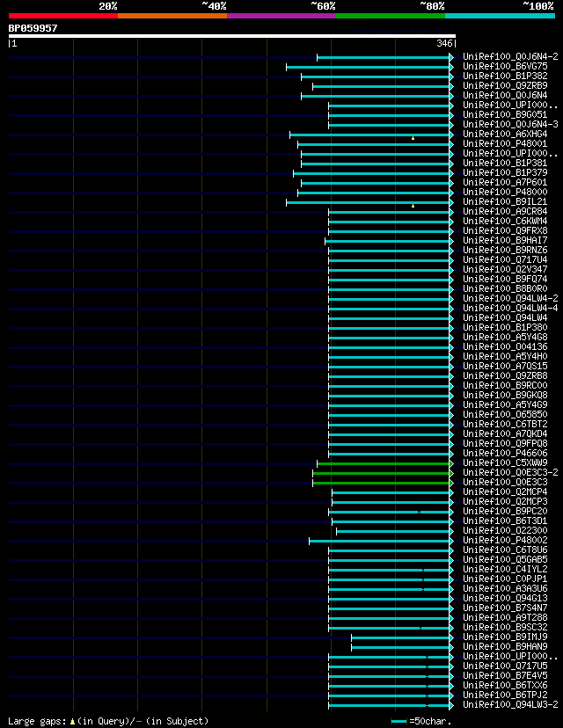Open hit UniRef100_Q9ZRB9
This screenshot has height=728, width=563.
point(506,86)
